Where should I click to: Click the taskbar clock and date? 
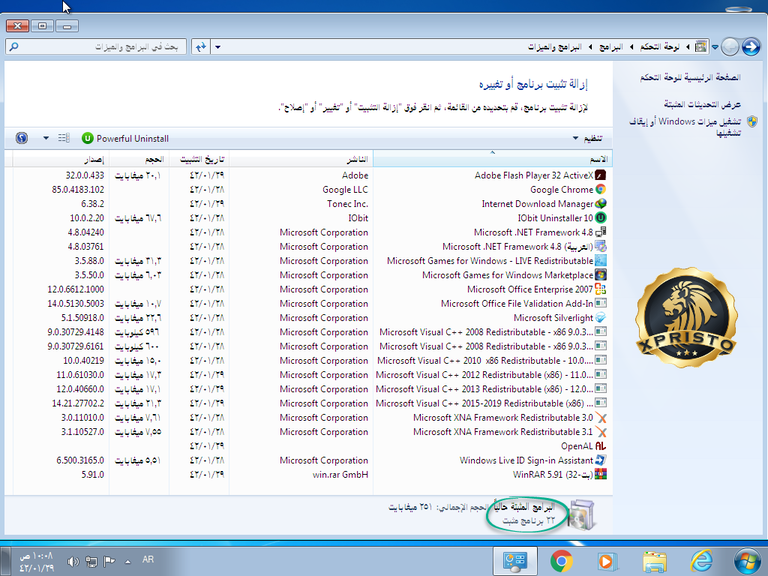click(36, 562)
